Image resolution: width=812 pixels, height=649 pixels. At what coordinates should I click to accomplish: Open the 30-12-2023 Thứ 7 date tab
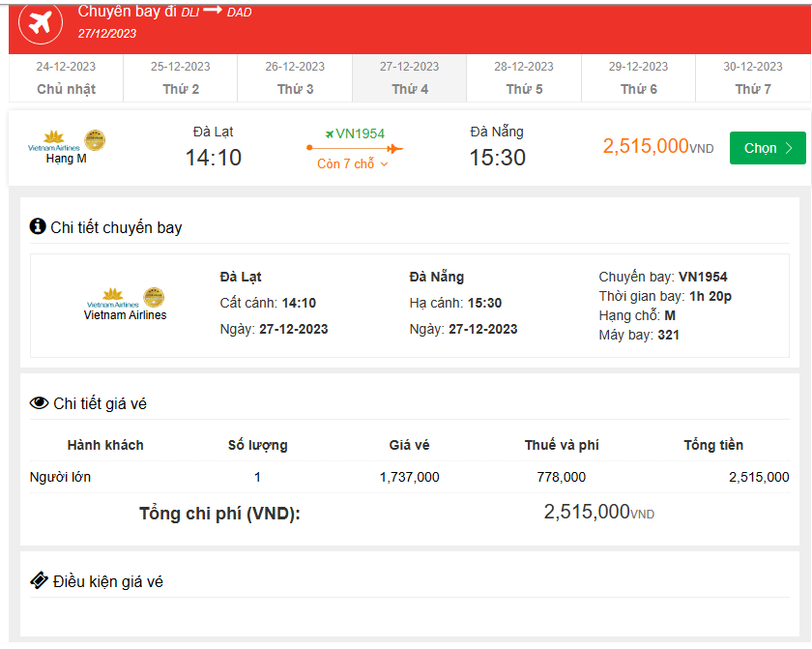pos(752,77)
